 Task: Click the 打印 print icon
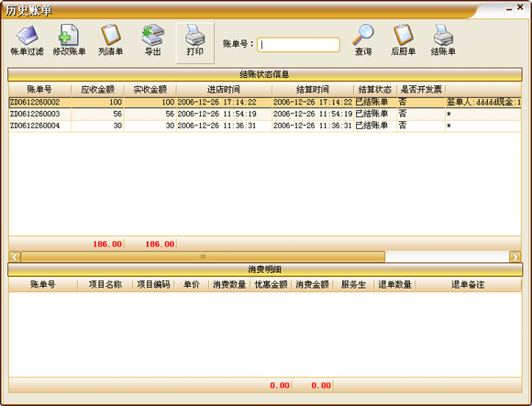[194, 42]
